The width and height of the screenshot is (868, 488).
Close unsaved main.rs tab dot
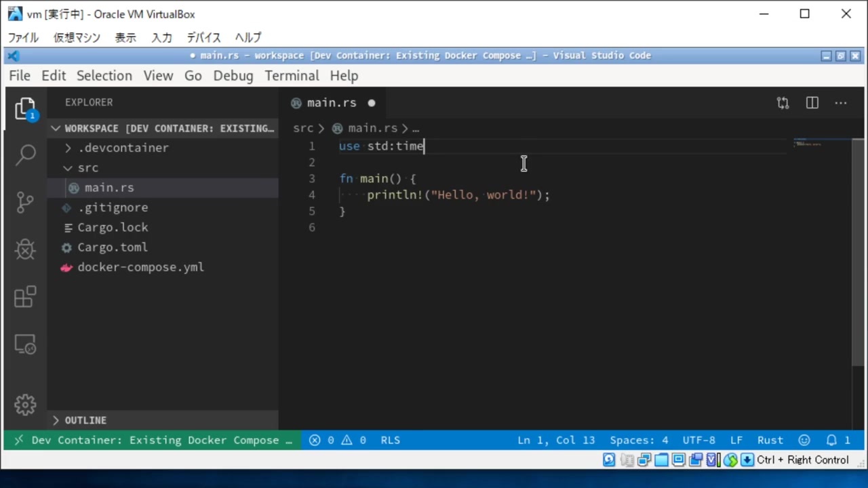click(372, 103)
